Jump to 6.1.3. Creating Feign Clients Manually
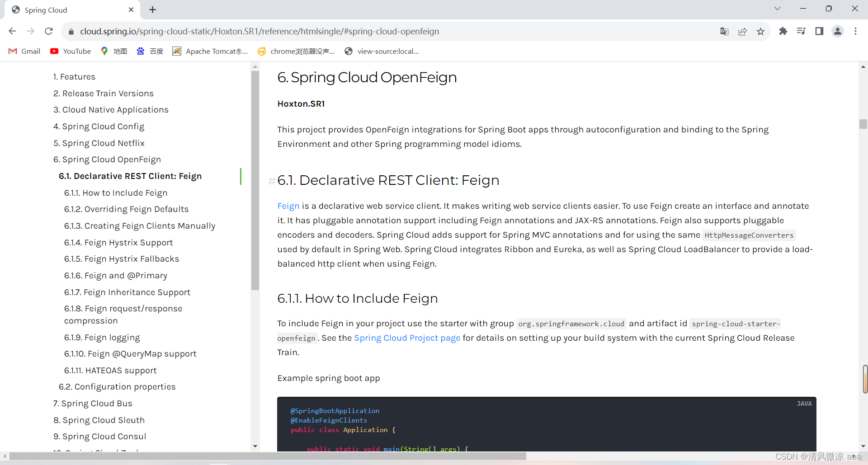The image size is (868, 465). pos(140,226)
